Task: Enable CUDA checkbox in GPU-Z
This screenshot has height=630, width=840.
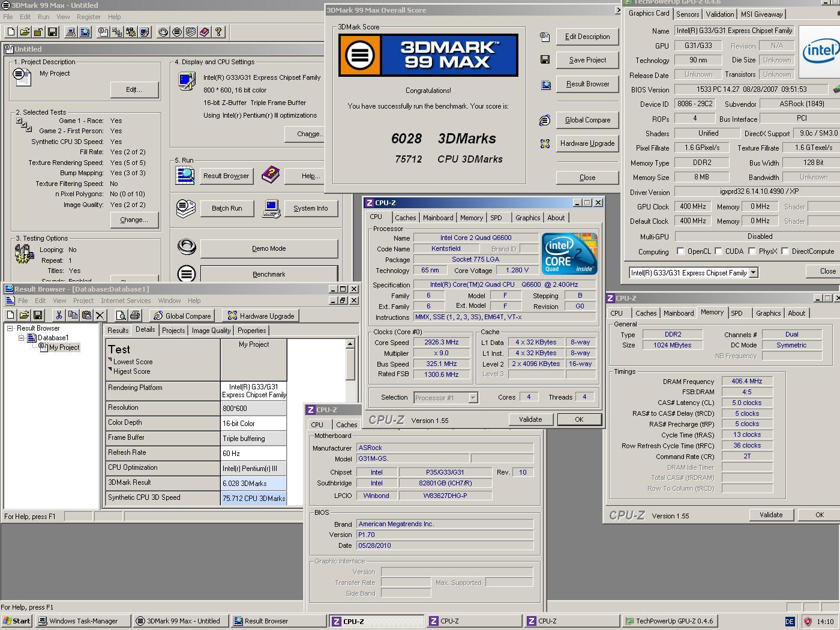Action: coord(718,251)
